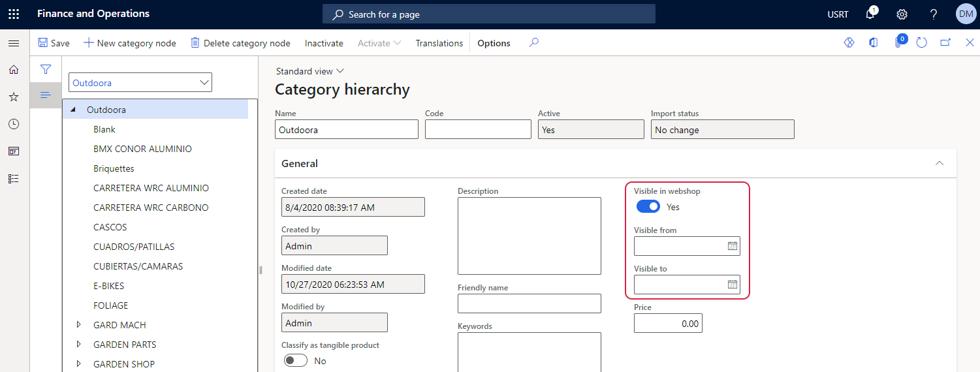Click the notifications bell icon

click(870, 14)
